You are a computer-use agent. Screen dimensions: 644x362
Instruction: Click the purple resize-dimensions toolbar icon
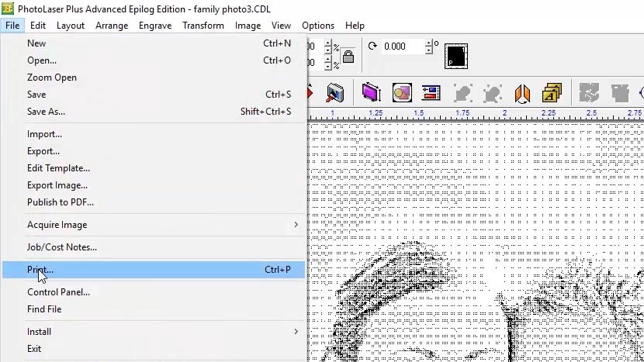point(372,94)
